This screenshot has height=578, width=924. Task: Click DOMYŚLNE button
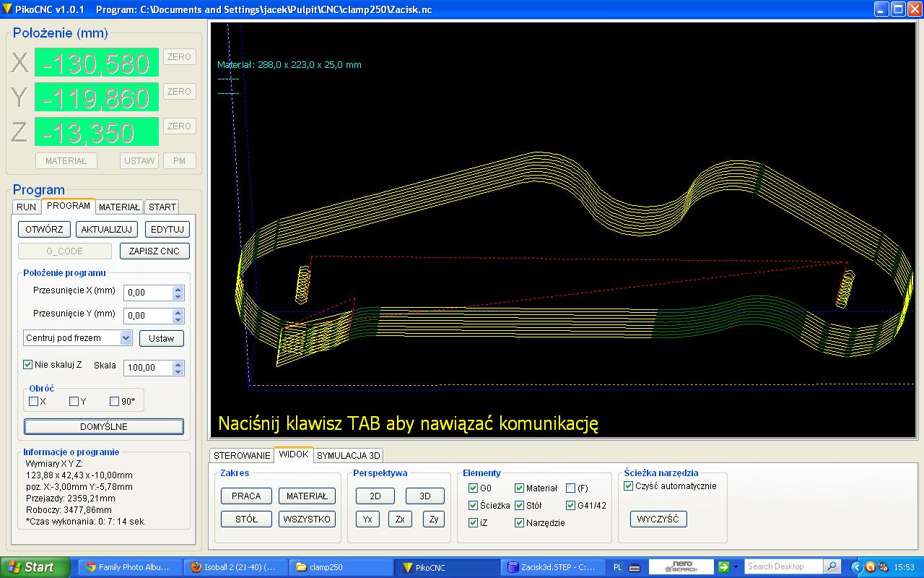[x=104, y=426]
